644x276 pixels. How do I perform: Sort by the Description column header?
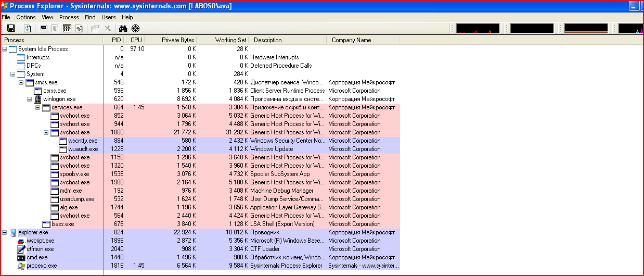(288, 40)
